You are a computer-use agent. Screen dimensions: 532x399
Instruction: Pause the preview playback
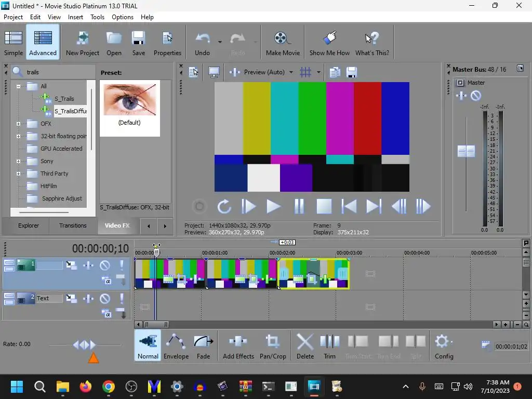pos(299,206)
